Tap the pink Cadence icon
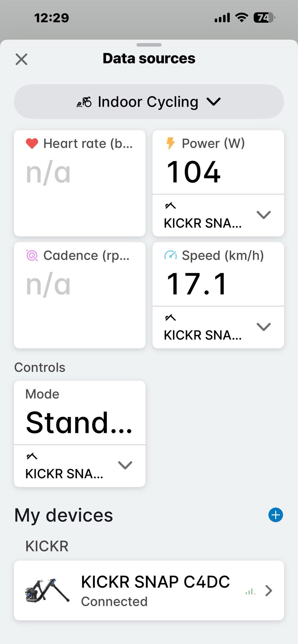 click(32, 255)
